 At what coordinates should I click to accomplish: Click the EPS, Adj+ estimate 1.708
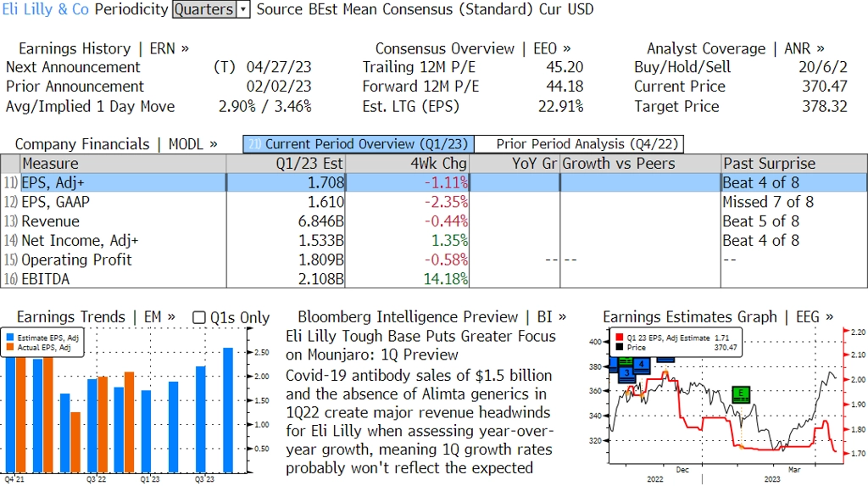pyautogui.click(x=326, y=182)
